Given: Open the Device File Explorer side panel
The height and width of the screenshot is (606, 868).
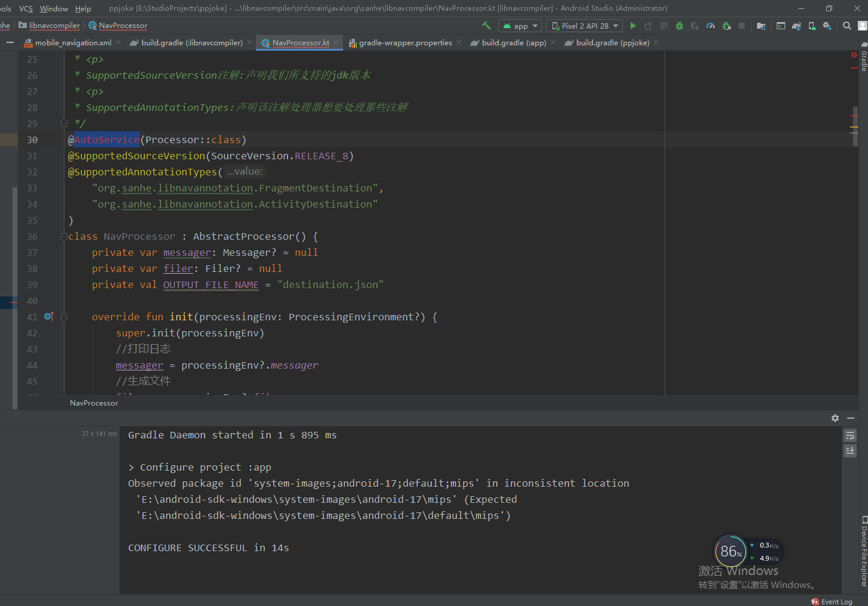Looking at the screenshot, I should tap(863, 552).
